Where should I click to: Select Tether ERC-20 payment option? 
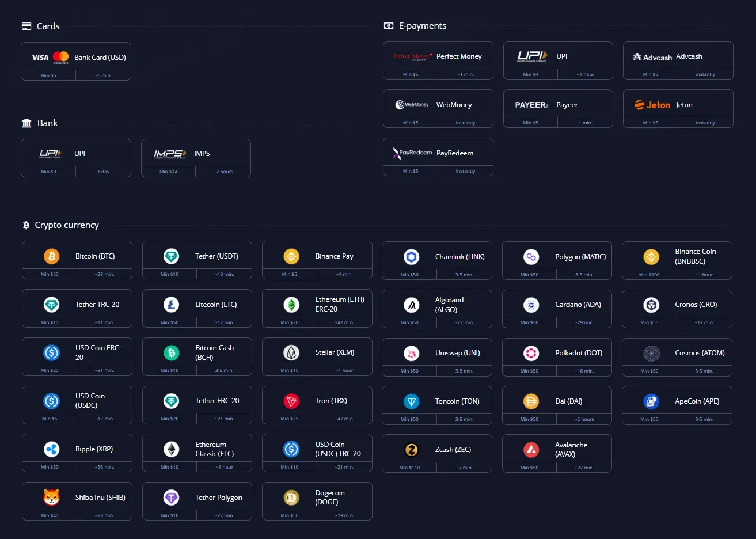pos(197,405)
